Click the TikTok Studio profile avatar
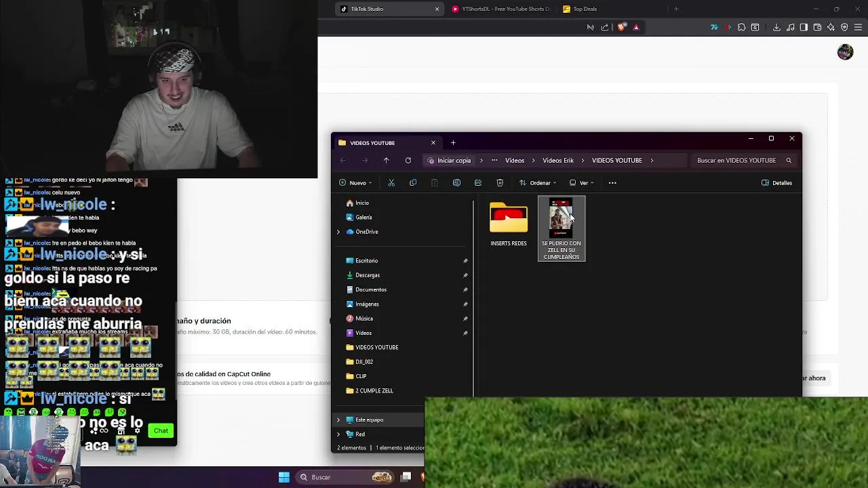The width and height of the screenshot is (868, 488). coord(845,52)
